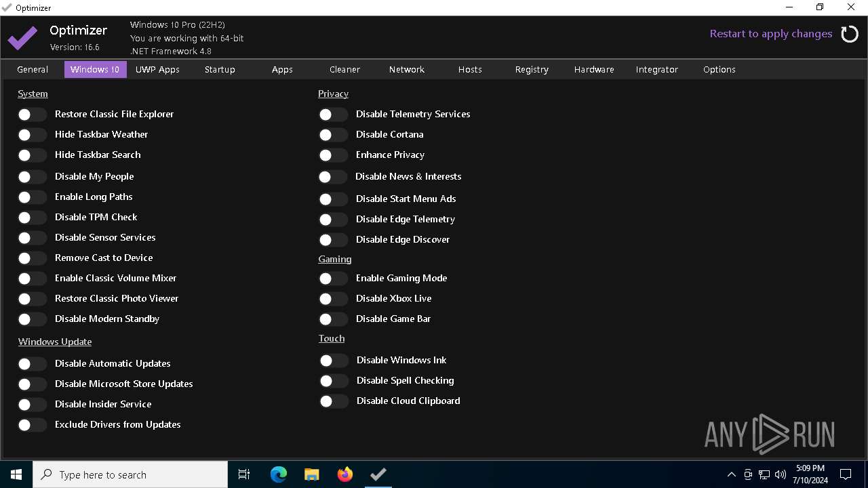The image size is (868, 488).
Task: Click the purple Optimizer checkmark logo
Action: (22, 38)
